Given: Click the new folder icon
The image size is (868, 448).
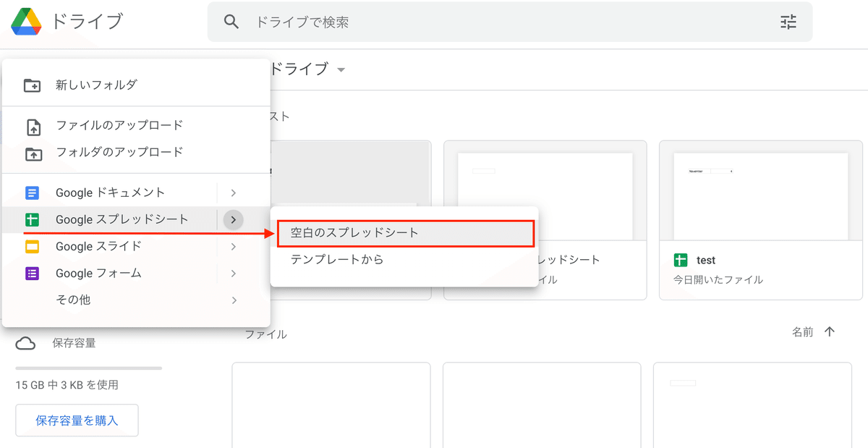Looking at the screenshot, I should coord(33,85).
